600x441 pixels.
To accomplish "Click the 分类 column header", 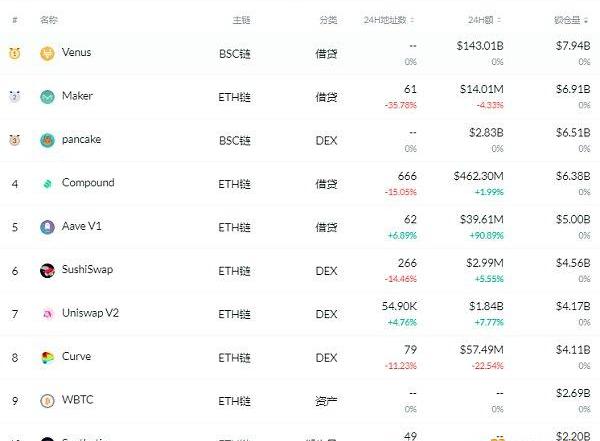I will pyautogui.click(x=327, y=20).
